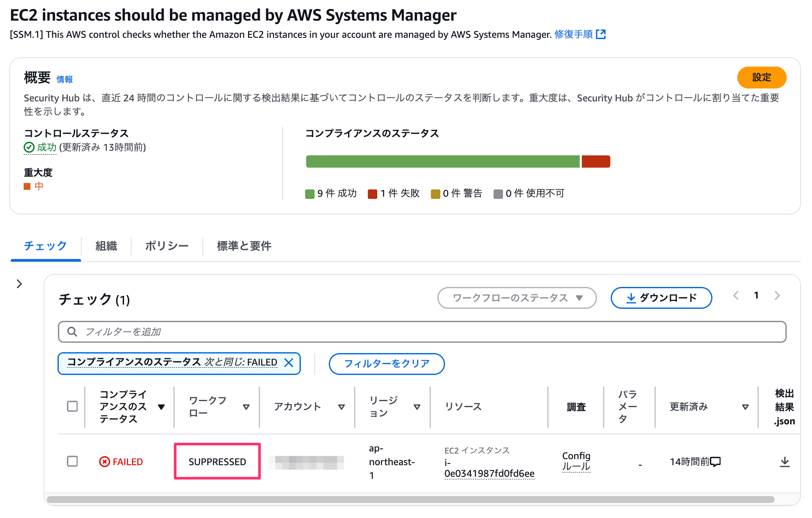Click the フィルターを追加 search field
Screen dimensions: 812x518
422,332
